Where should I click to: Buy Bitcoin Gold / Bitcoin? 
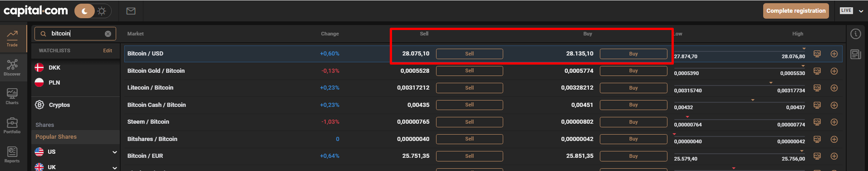[x=633, y=71]
